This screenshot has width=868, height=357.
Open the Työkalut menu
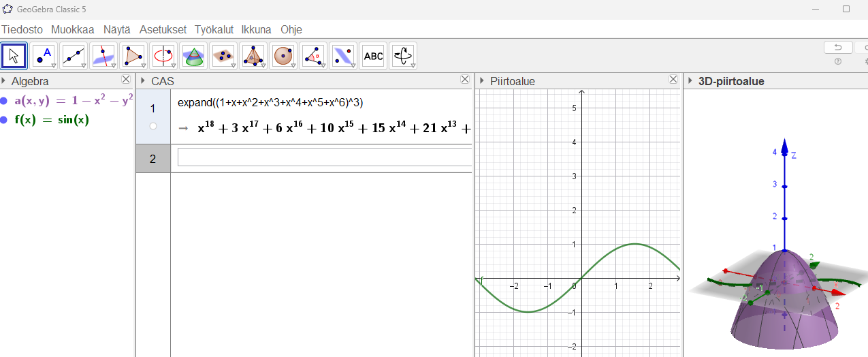click(x=214, y=29)
